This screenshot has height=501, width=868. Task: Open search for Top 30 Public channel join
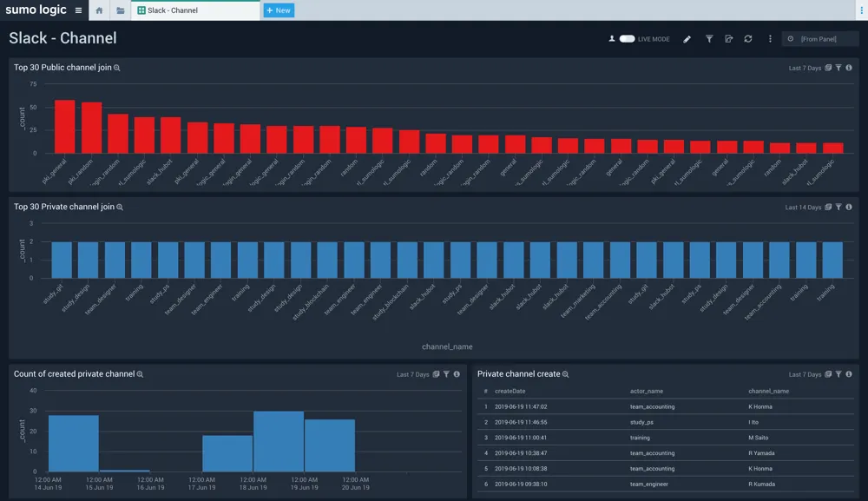(117, 68)
